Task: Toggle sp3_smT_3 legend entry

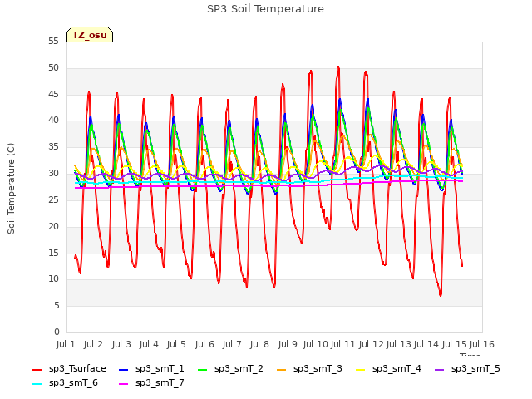Action: click(x=310, y=369)
